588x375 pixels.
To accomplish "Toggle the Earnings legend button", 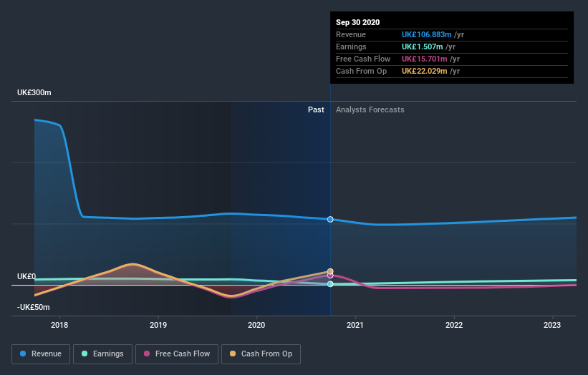I will tap(102, 354).
